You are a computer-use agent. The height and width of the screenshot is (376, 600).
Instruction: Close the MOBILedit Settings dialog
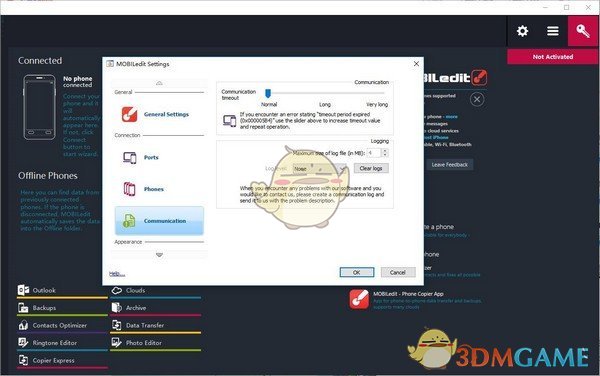click(416, 63)
